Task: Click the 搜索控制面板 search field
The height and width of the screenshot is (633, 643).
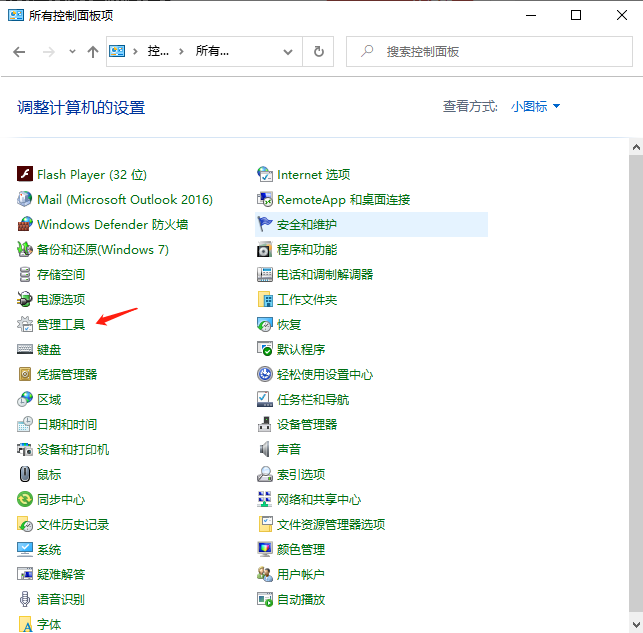Action: coord(489,52)
